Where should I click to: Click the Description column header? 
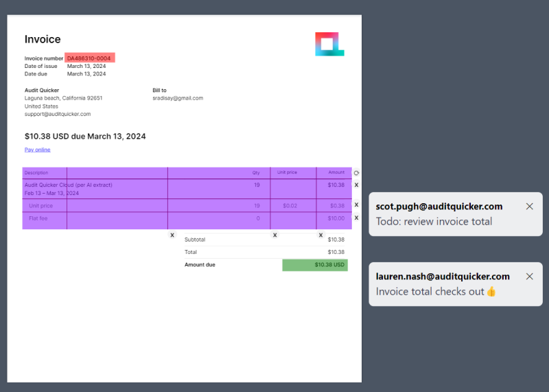[x=36, y=173]
